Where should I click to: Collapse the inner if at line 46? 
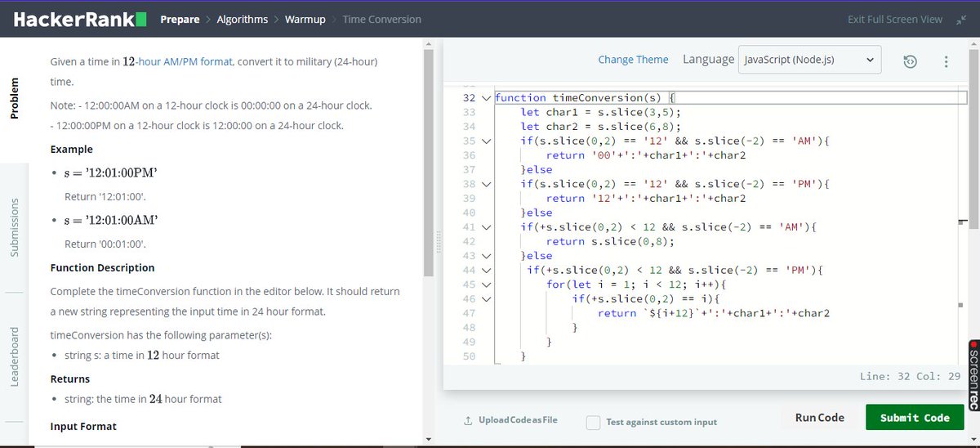coord(487,298)
